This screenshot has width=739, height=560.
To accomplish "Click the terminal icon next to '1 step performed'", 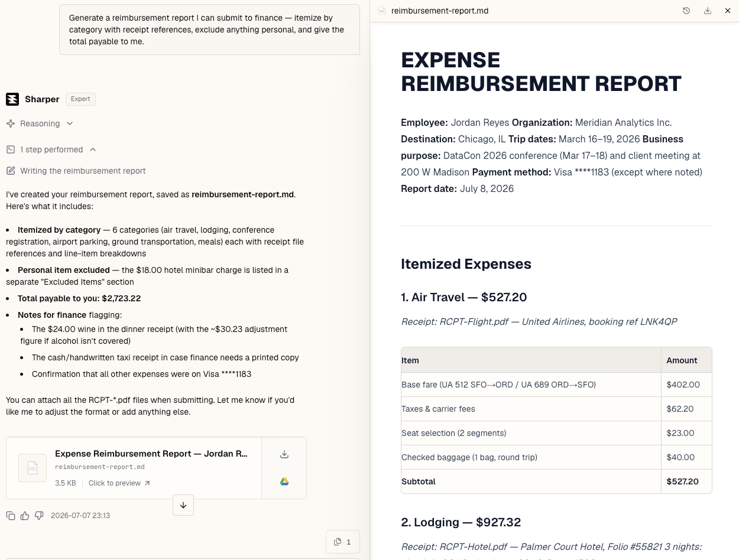I will coord(11,149).
